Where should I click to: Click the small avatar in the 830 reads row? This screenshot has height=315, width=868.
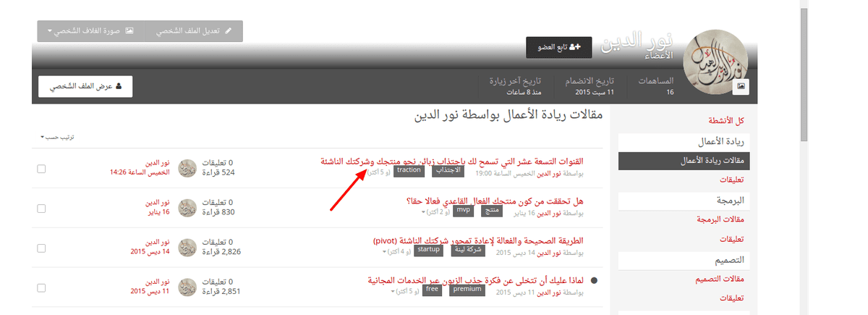tap(187, 207)
